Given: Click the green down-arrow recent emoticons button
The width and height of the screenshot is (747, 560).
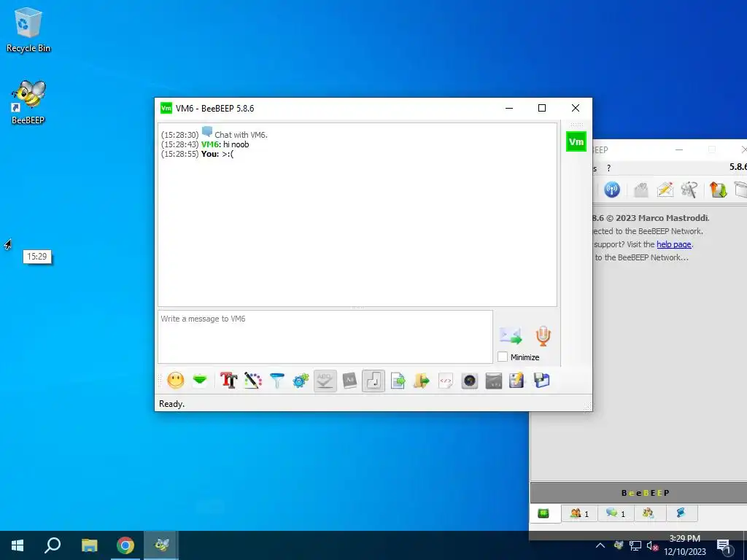Looking at the screenshot, I should [200, 381].
